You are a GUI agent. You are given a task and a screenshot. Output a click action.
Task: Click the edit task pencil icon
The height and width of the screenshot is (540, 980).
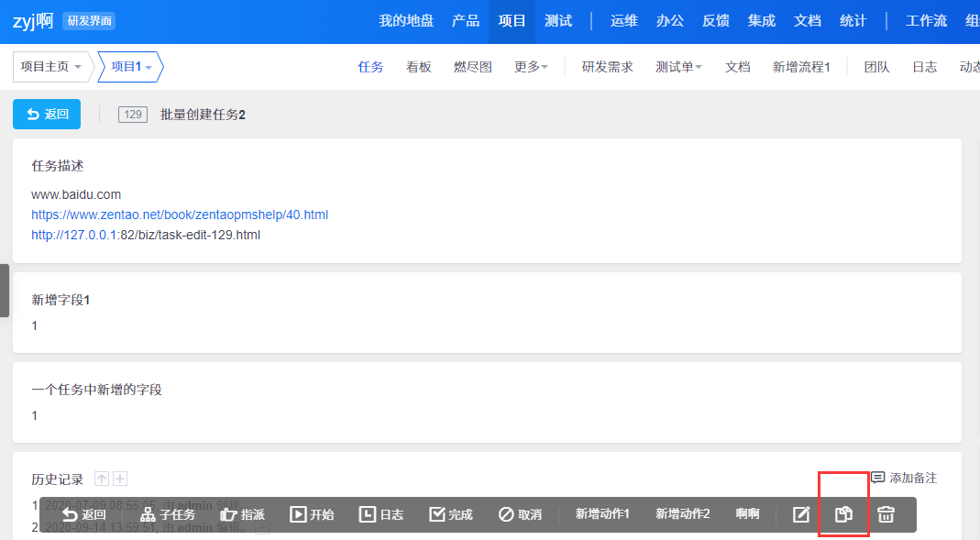pyautogui.click(x=801, y=514)
